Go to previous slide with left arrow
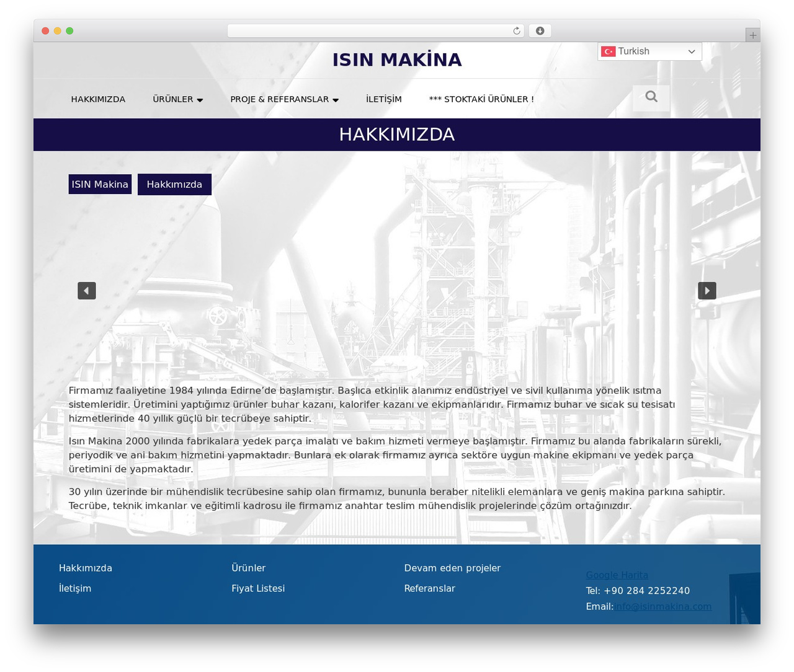This screenshot has height=672, width=794. [x=87, y=291]
